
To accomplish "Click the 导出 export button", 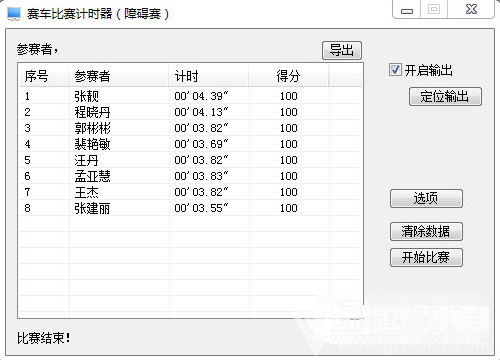I will pos(342,51).
